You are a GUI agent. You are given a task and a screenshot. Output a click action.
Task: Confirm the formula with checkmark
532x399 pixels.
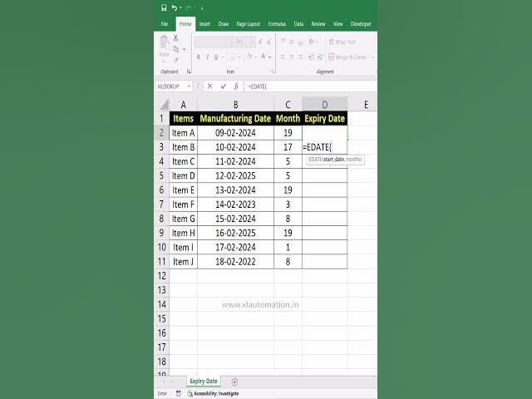tap(224, 86)
